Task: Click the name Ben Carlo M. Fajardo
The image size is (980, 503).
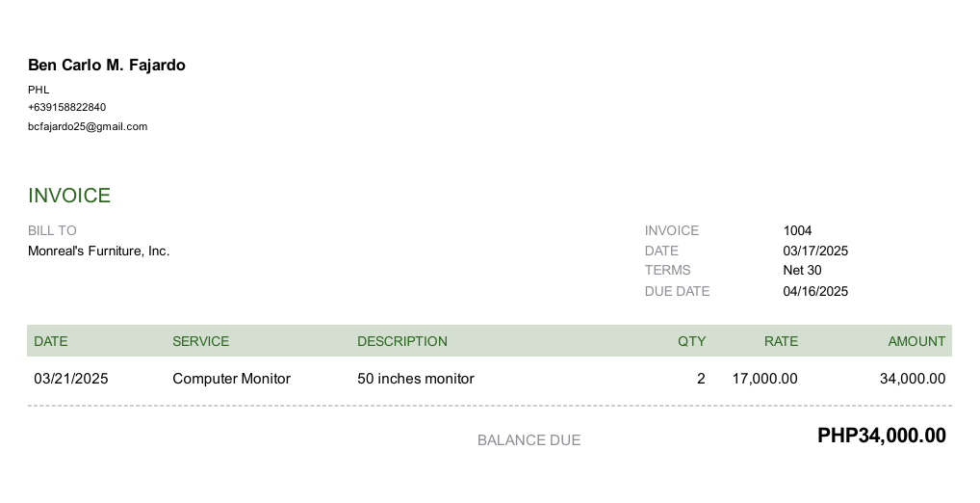Action: [x=106, y=66]
